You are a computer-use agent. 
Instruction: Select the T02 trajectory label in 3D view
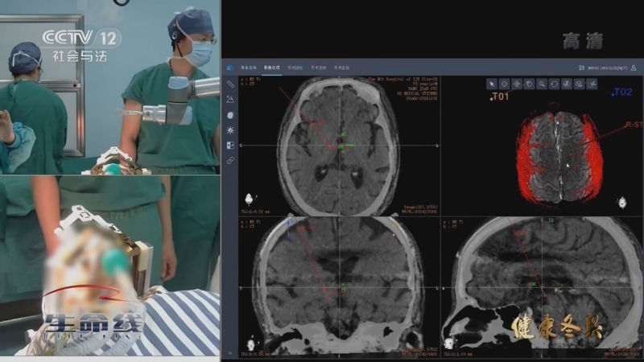pos(621,92)
